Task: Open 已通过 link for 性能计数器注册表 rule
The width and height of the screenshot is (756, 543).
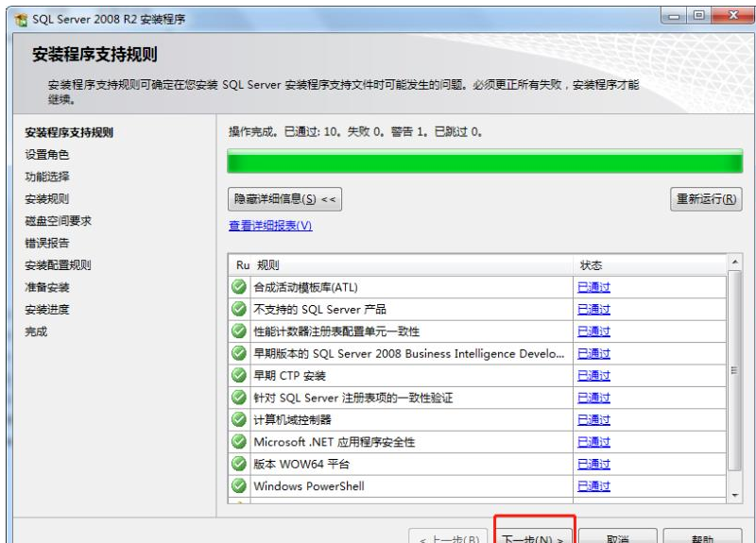Action: (x=594, y=331)
